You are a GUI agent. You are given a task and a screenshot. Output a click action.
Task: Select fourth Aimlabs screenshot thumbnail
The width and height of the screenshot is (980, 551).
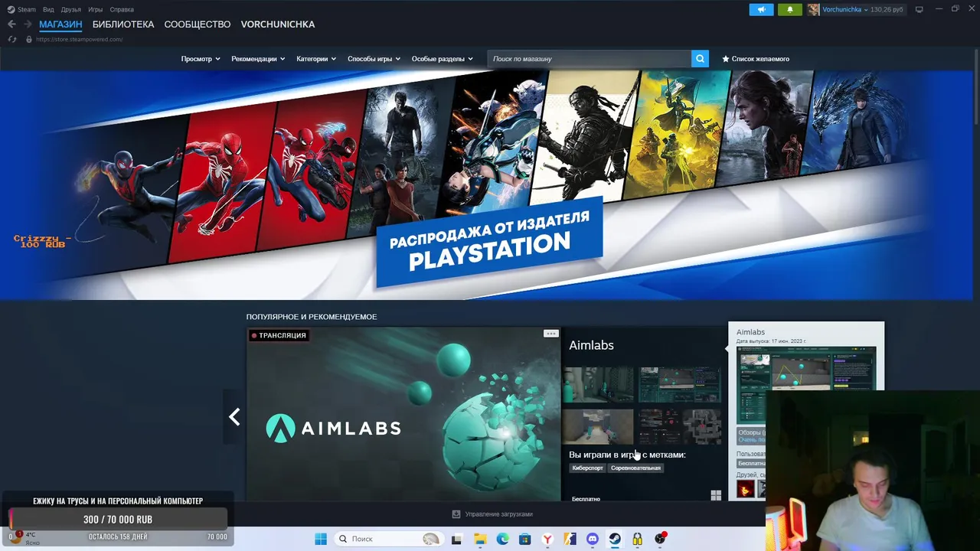[681, 426]
